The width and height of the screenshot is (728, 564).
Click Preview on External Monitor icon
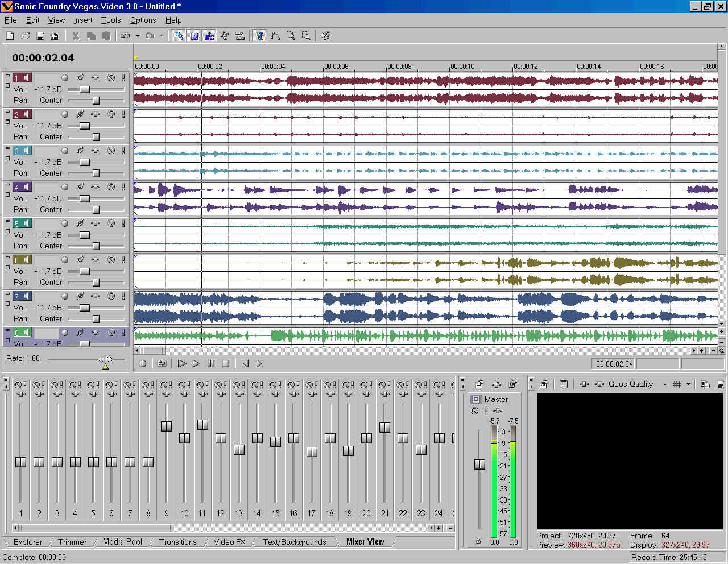(564, 384)
